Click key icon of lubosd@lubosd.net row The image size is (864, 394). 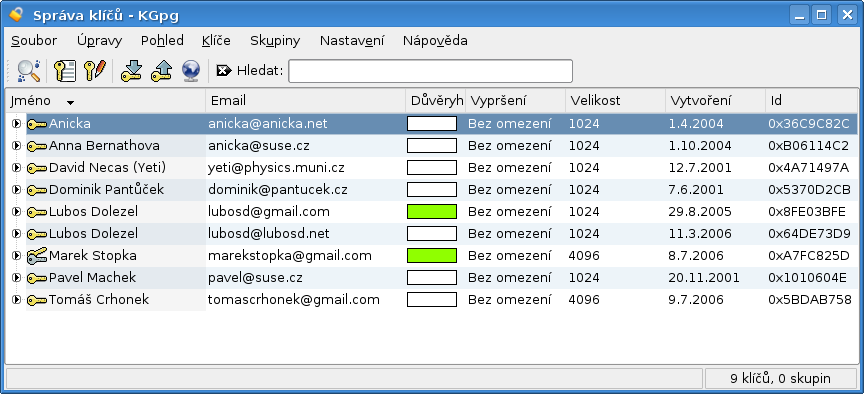37,234
